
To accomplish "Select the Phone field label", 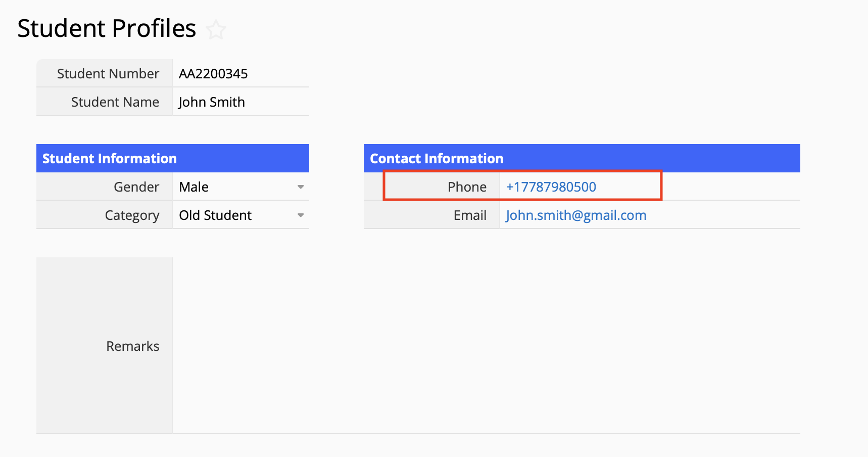I will pyautogui.click(x=467, y=187).
